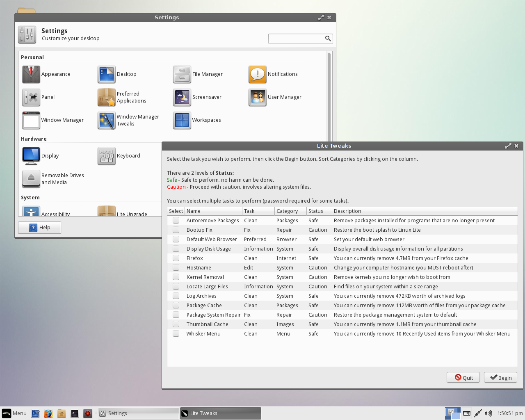The image size is (525, 420).
Task: Open Screensaver settings
Action: (x=197, y=97)
